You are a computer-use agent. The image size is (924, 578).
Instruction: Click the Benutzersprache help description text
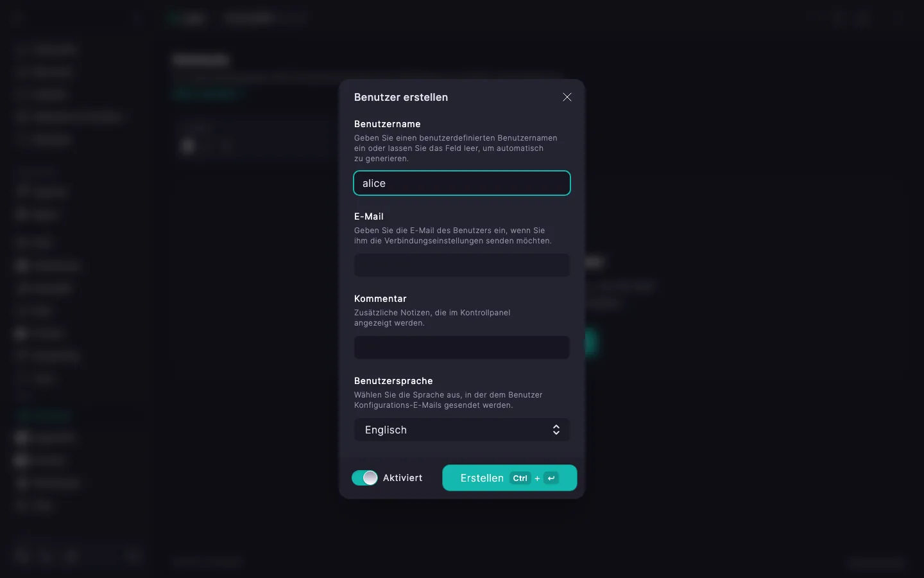(449, 400)
